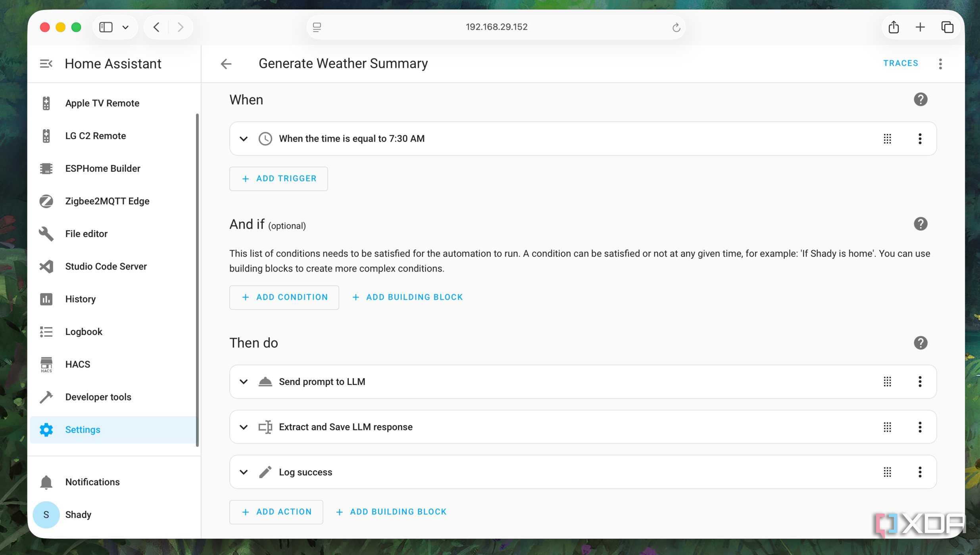Grab the reorder handle of the time trigger

(x=888, y=139)
